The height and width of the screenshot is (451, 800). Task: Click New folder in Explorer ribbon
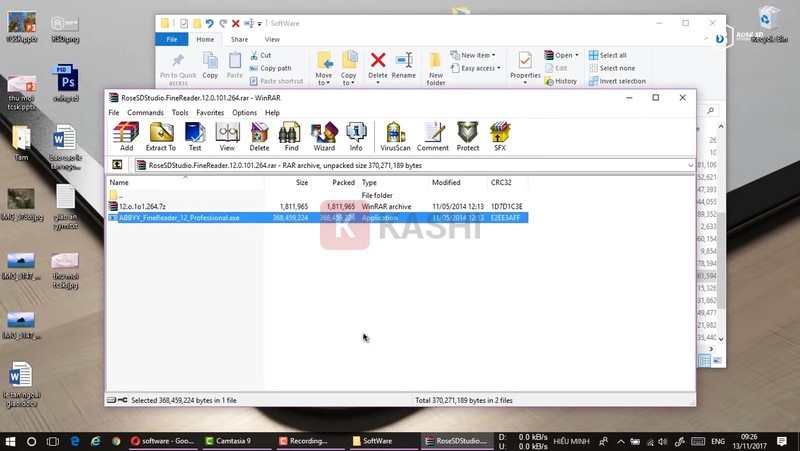tap(436, 68)
